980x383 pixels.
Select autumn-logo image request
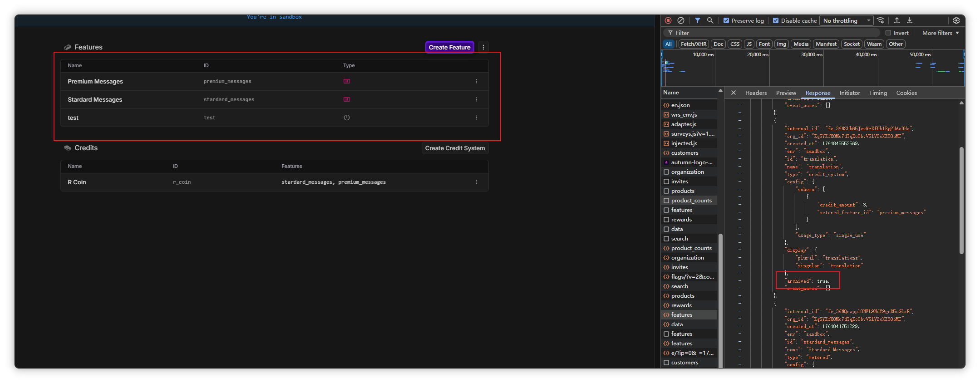689,162
